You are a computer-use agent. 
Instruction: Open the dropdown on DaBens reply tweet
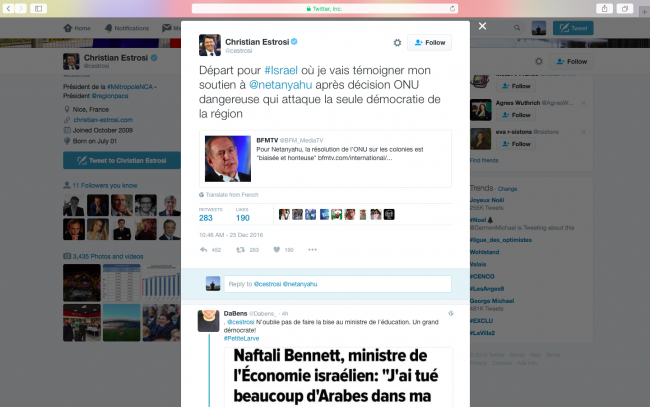click(451, 313)
